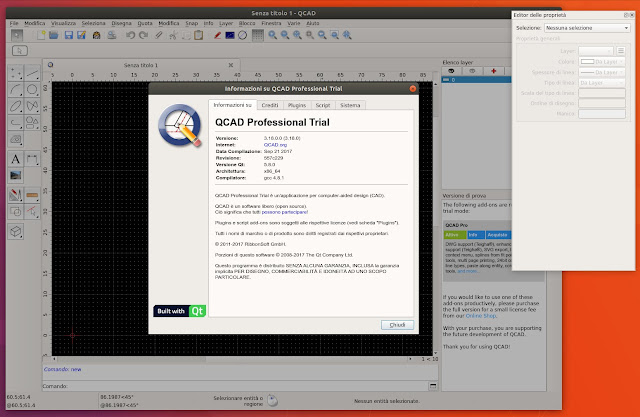Image resolution: width=640 pixels, height=417 pixels.
Task: Open the 3D box projection tool
Action: click(x=16, y=231)
